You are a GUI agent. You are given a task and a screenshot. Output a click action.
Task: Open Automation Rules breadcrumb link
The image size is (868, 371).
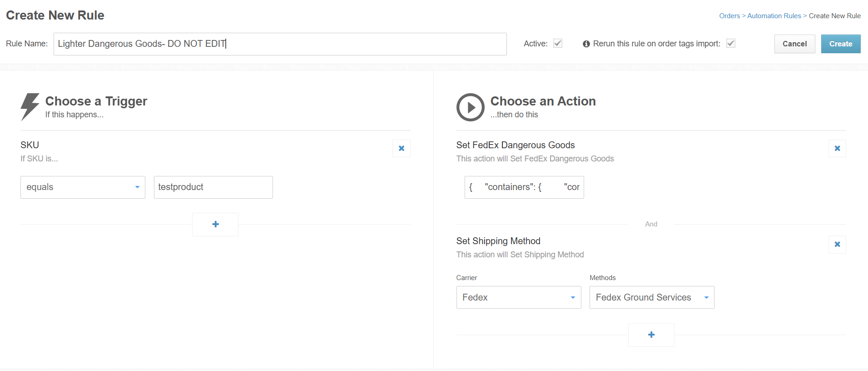[774, 16]
